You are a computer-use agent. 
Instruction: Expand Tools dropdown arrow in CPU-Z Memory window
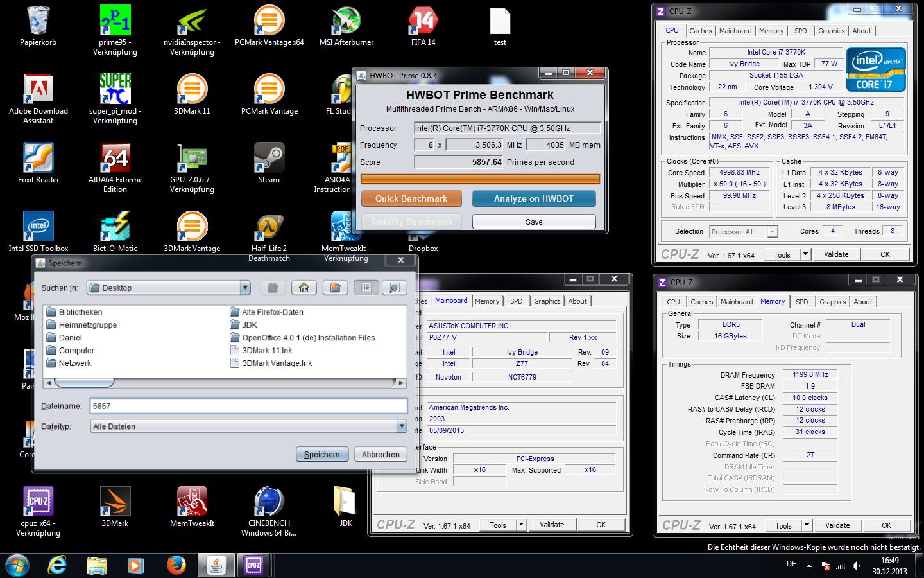coord(807,525)
